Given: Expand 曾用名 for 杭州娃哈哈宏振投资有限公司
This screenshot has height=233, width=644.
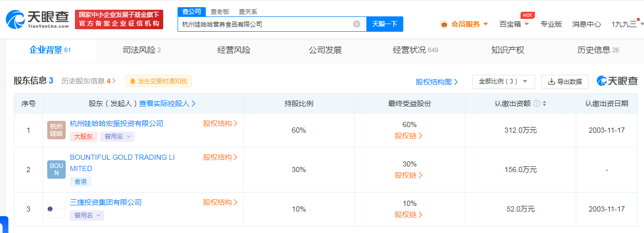Looking at the screenshot, I should (118, 137).
